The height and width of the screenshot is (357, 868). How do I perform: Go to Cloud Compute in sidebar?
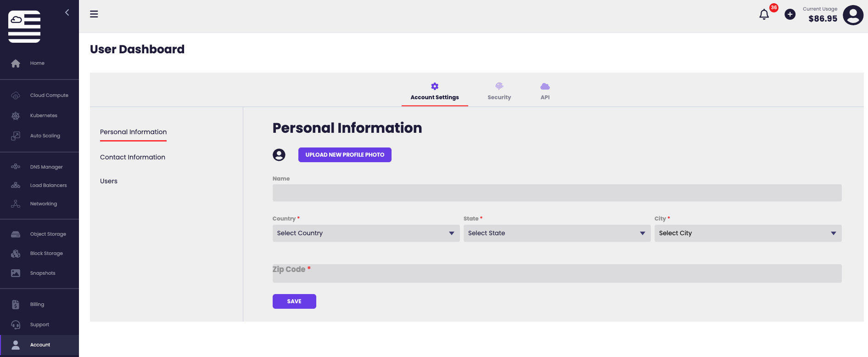[49, 96]
